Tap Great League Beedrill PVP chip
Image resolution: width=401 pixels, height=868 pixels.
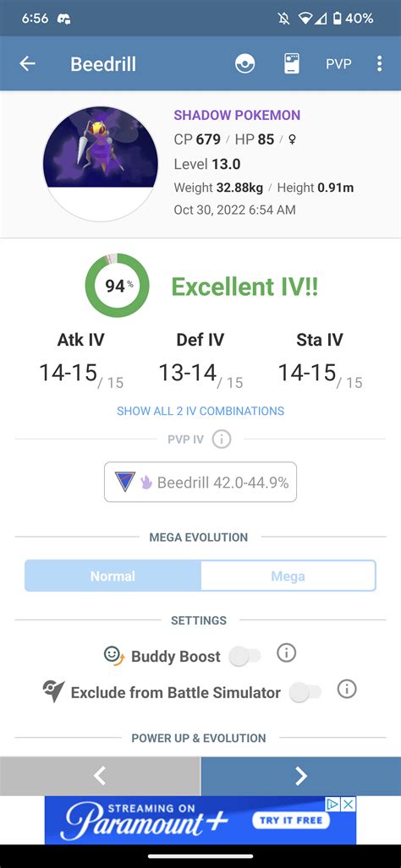click(200, 482)
